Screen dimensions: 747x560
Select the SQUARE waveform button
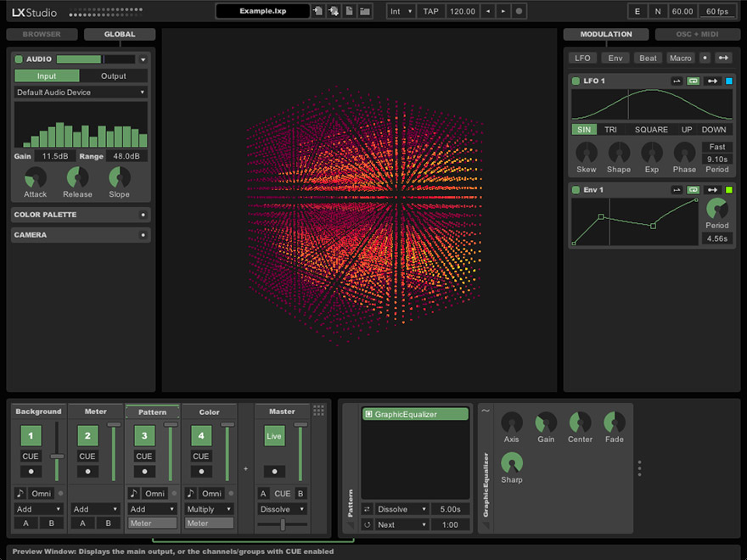point(651,130)
